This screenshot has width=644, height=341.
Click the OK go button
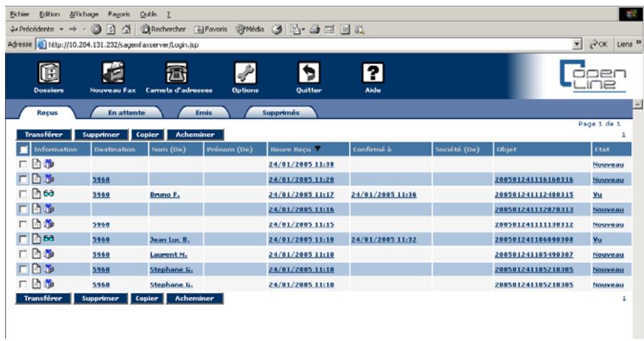pos(598,44)
